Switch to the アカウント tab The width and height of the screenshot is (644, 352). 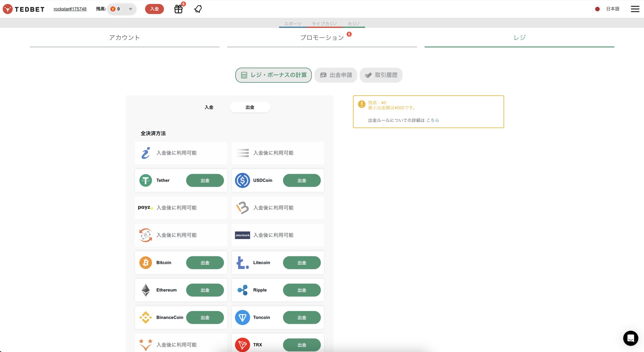[125, 38]
